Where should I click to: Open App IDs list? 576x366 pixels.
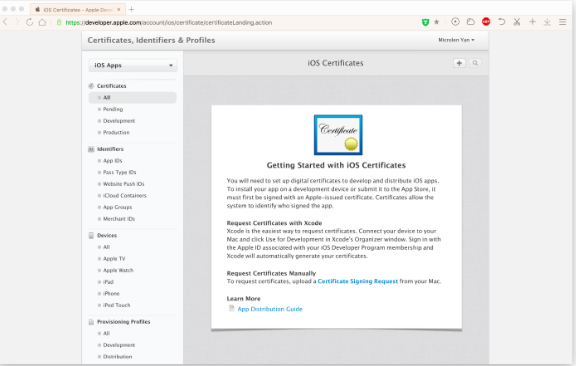pyautogui.click(x=112, y=161)
